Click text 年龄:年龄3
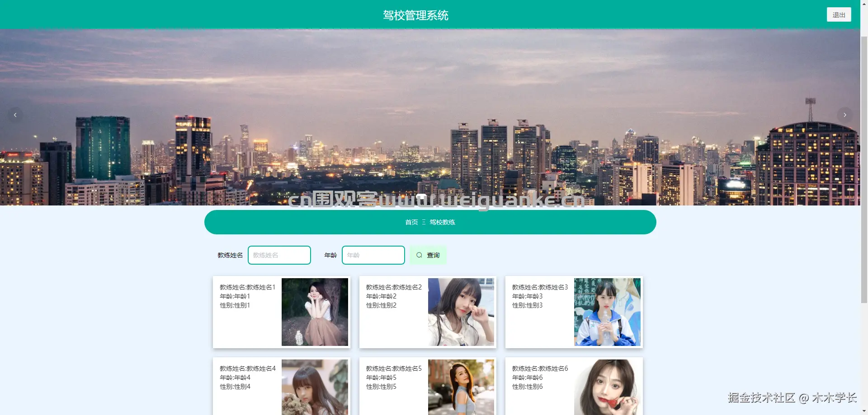868x415 pixels. pyautogui.click(x=527, y=296)
